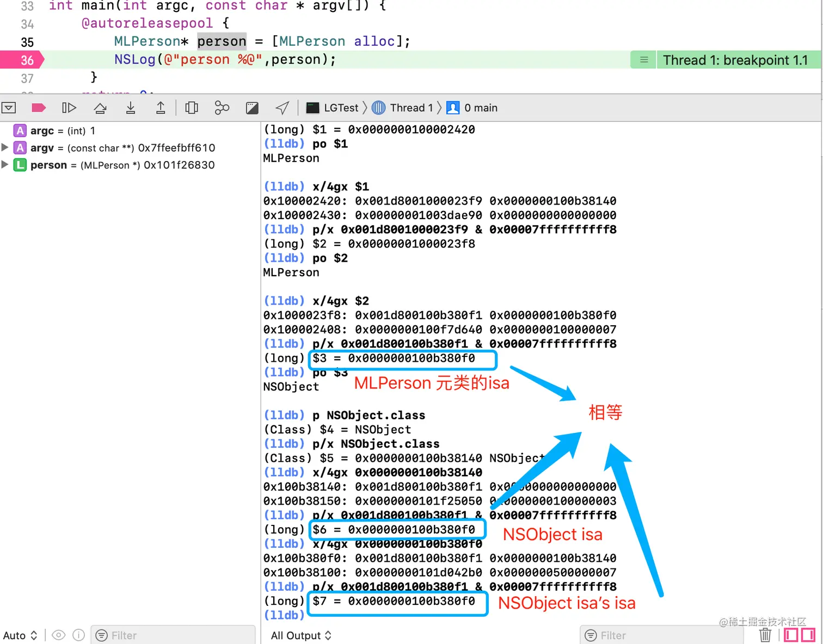Click the Simulate Location arrow icon
Viewport: 823px width, 644px height.
(282, 108)
